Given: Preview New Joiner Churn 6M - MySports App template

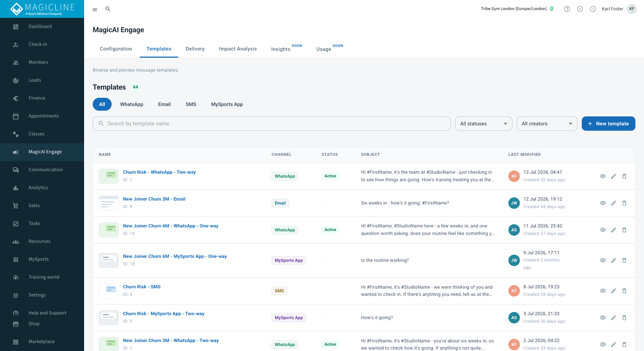Looking at the screenshot, I should click(x=603, y=260).
